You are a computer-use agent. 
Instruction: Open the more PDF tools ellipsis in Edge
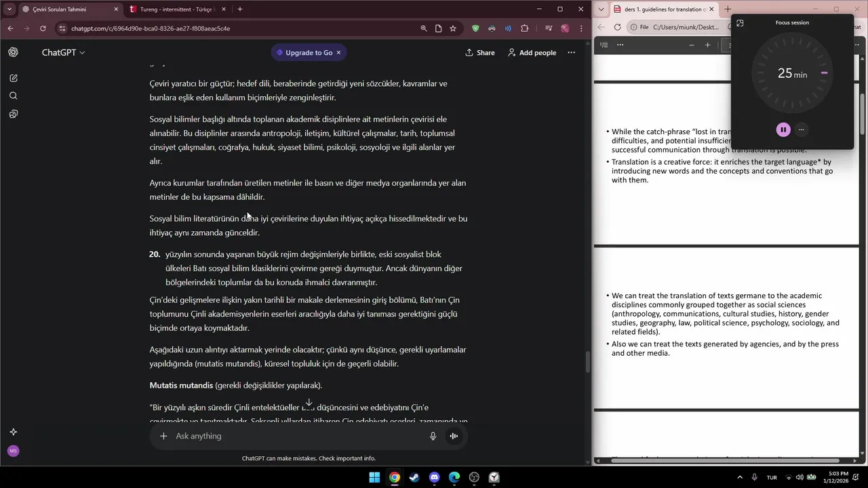click(x=620, y=45)
